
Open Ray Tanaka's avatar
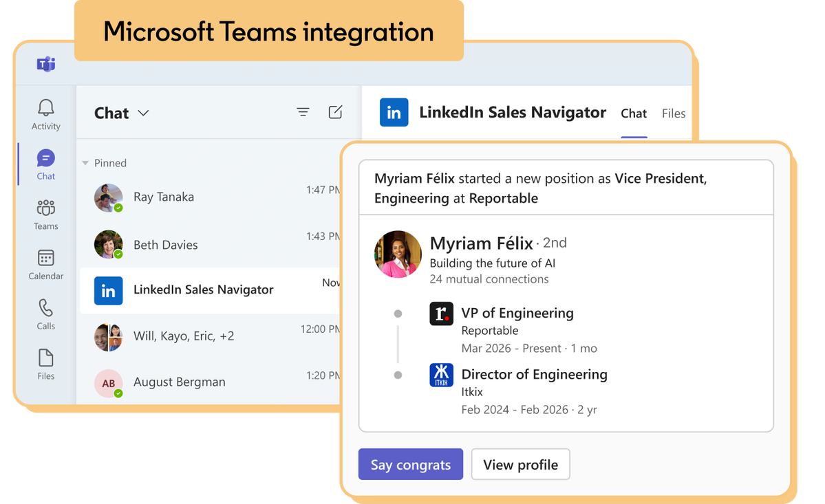(109, 197)
